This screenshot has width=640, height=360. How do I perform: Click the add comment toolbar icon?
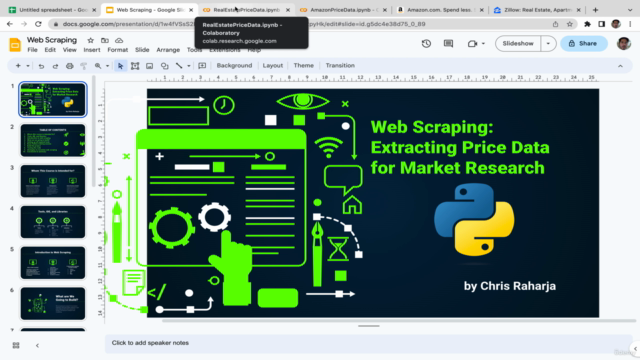click(202, 66)
